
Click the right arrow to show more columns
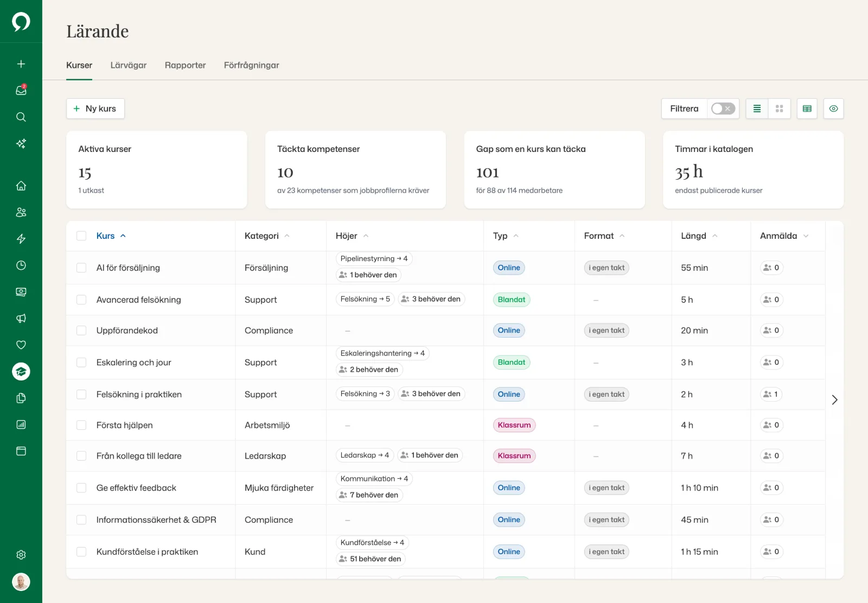tap(835, 400)
